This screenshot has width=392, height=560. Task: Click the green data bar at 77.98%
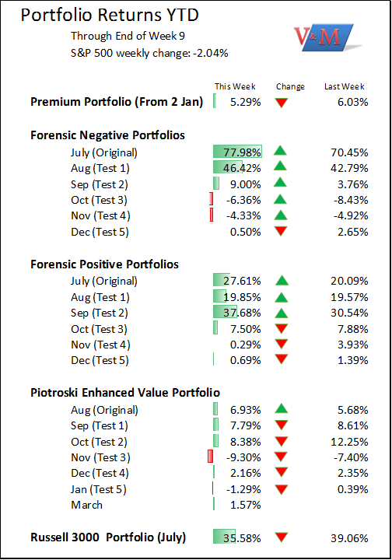pyautogui.click(x=237, y=152)
